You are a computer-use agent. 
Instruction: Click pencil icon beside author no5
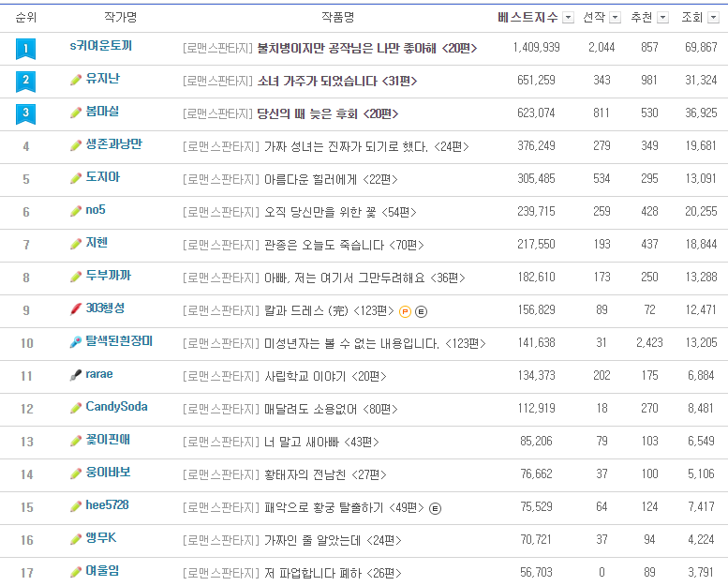[x=76, y=212]
